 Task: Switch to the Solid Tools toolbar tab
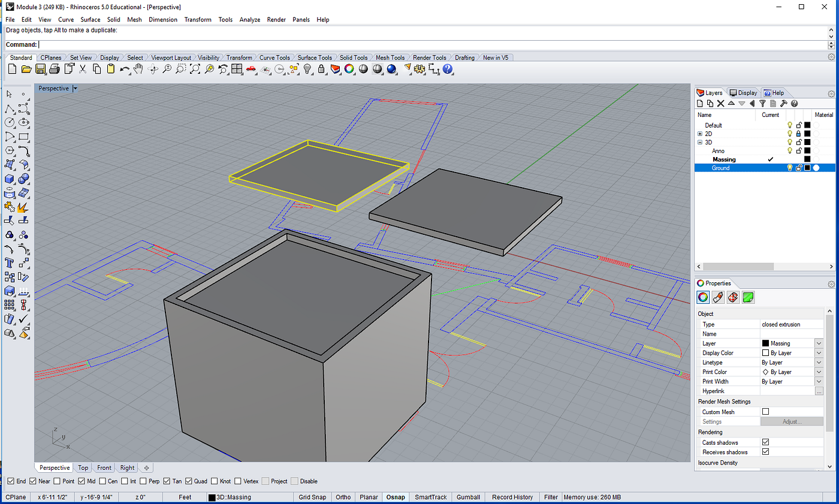pos(354,58)
